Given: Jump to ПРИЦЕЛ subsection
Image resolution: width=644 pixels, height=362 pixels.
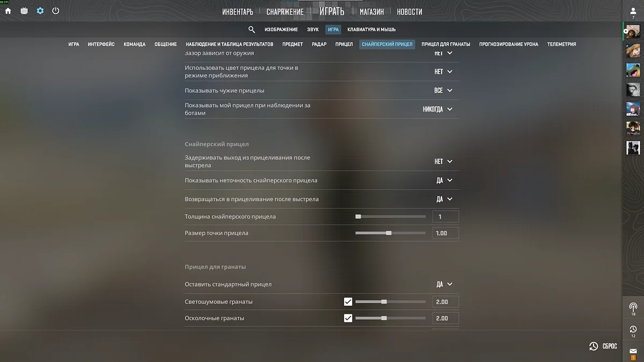Looking at the screenshot, I should click(344, 45).
